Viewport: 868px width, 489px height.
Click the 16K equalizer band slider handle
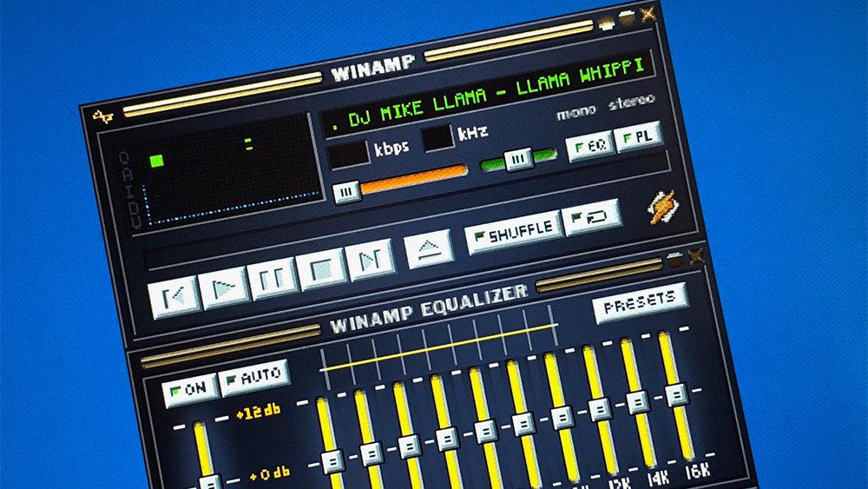(676, 395)
